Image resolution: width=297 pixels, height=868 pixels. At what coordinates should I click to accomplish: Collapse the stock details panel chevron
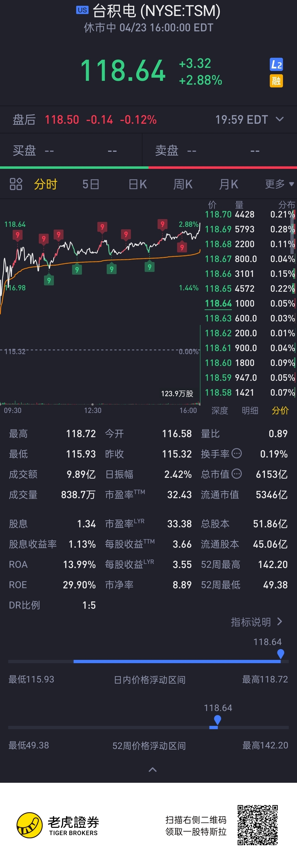(x=153, y=770)
